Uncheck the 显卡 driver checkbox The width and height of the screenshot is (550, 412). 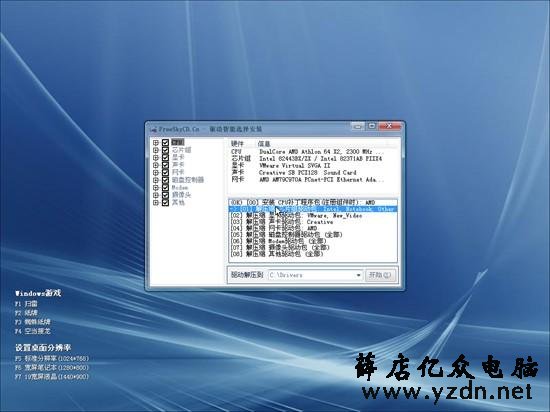click(165, 157)
